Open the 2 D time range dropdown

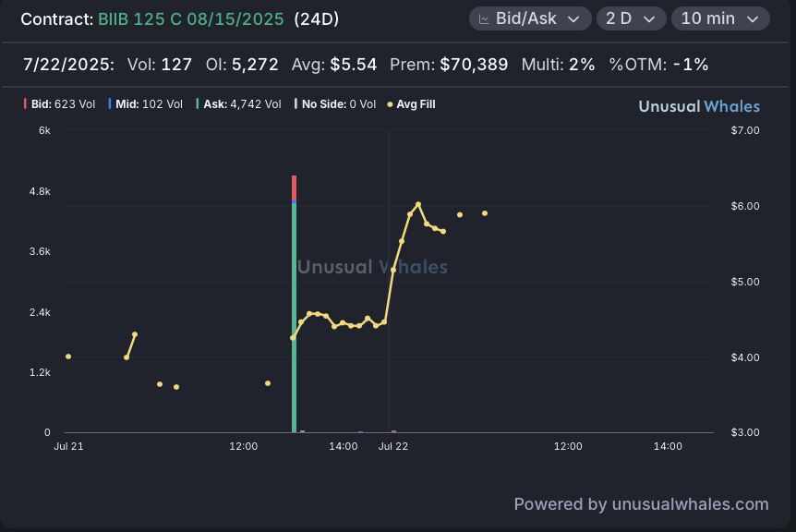pyautogui.click(x=631, y=18)
